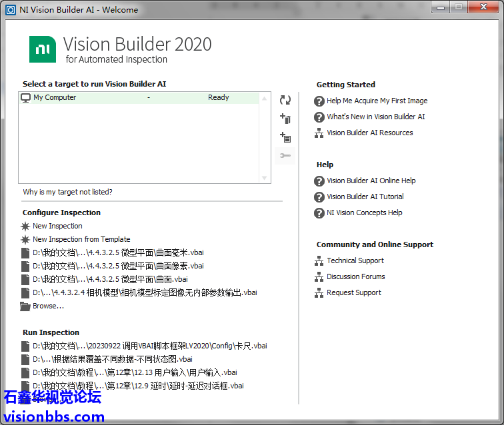This screenshot has height=425, width=504.
Task: Run inspection 延时-延迟对话框.vbai
Action: tap(138, 386)
